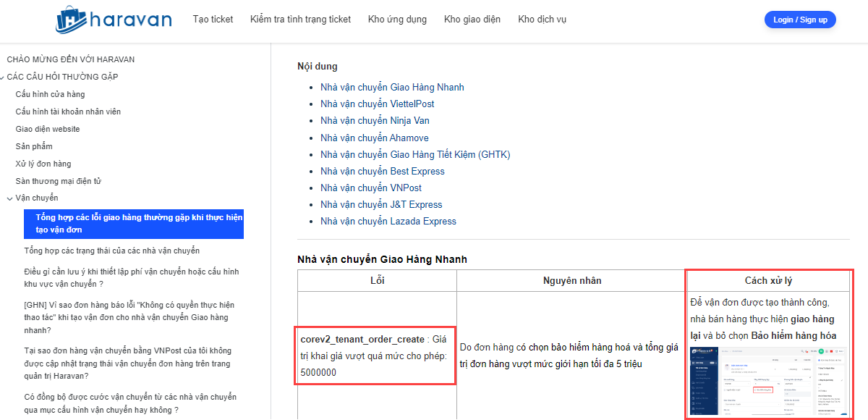868x420 pixels.
Task: Open Xử lý đơn hàng
Action: point(43,164)
